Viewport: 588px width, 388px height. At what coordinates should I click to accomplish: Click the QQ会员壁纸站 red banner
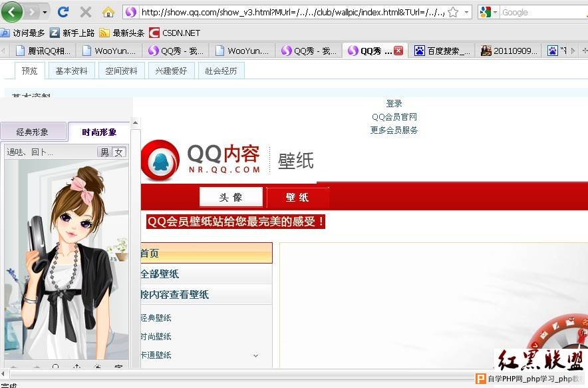[236, 222]
